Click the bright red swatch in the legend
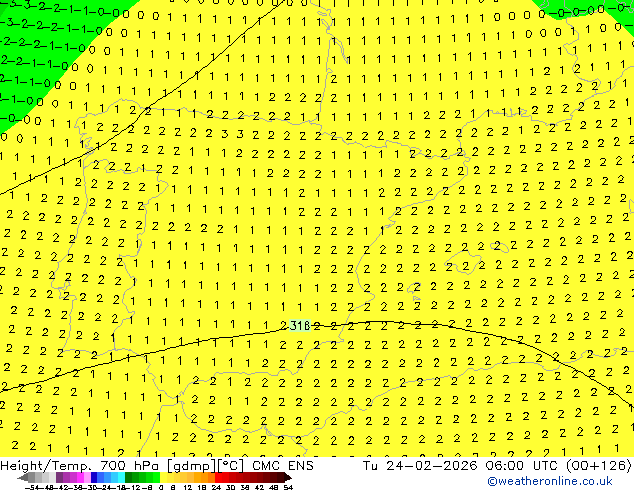This screenshot has width=634, height=490. pyautogui.click(x=218, y=477)
